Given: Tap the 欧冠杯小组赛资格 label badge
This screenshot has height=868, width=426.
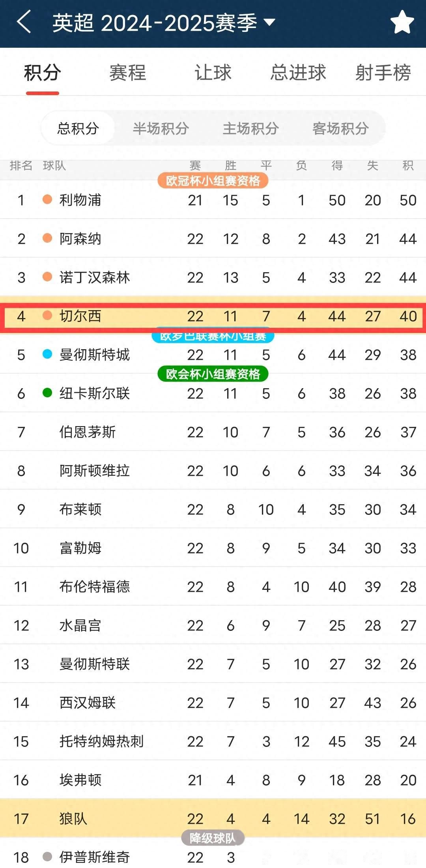Looking at the screenshot, I should [x=213, y=181].
